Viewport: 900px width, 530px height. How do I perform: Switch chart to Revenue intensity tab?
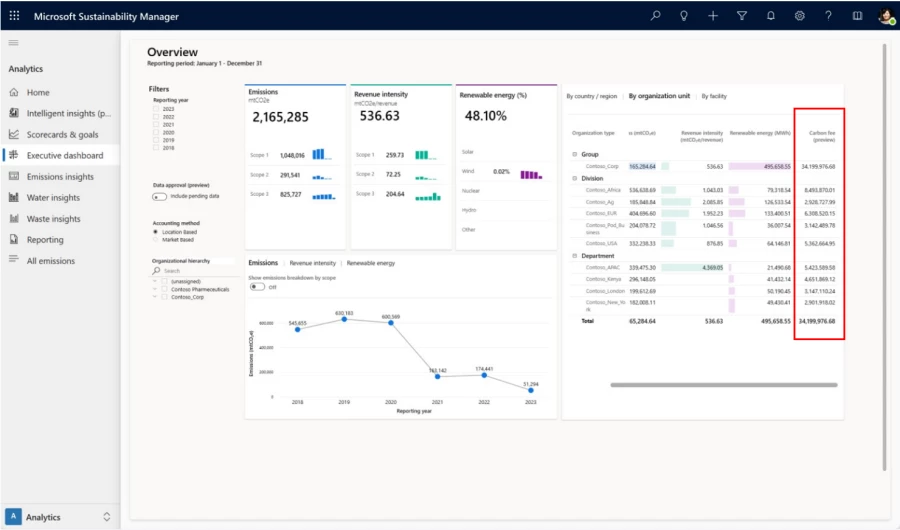312,263
